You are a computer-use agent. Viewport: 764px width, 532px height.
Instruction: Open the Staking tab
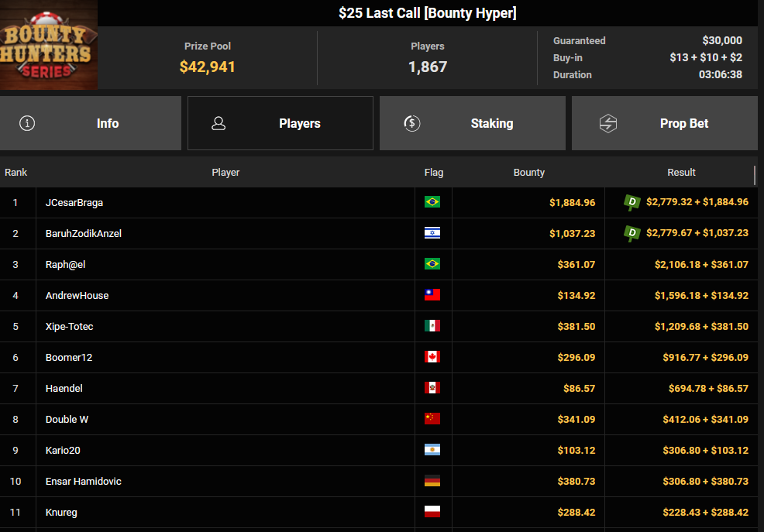(472, 123)
